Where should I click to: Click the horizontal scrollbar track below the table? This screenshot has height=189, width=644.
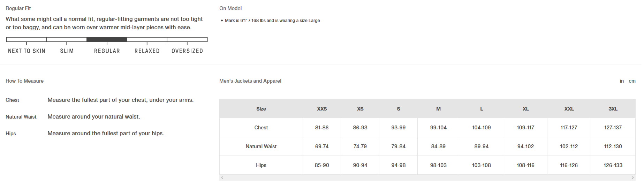[x=427, y=178]
